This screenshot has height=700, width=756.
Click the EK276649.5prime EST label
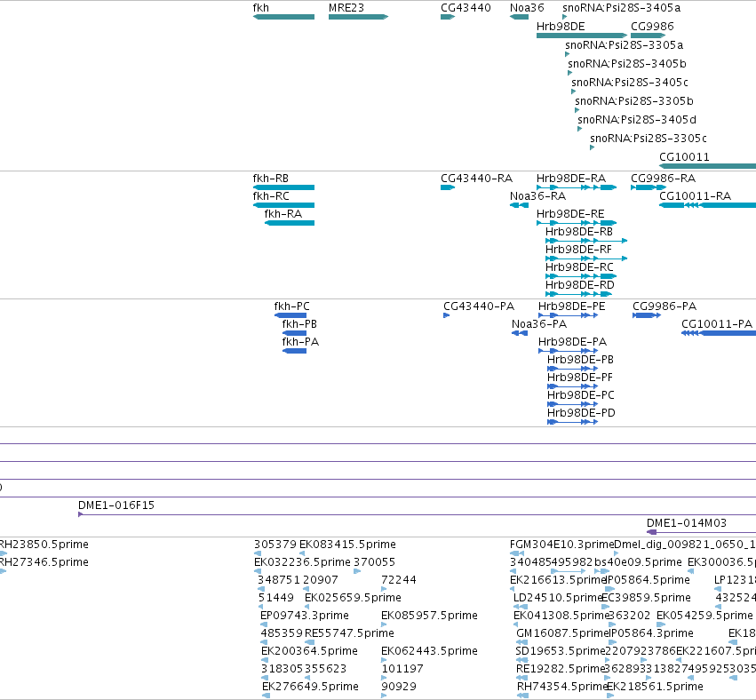coord(310,687)
